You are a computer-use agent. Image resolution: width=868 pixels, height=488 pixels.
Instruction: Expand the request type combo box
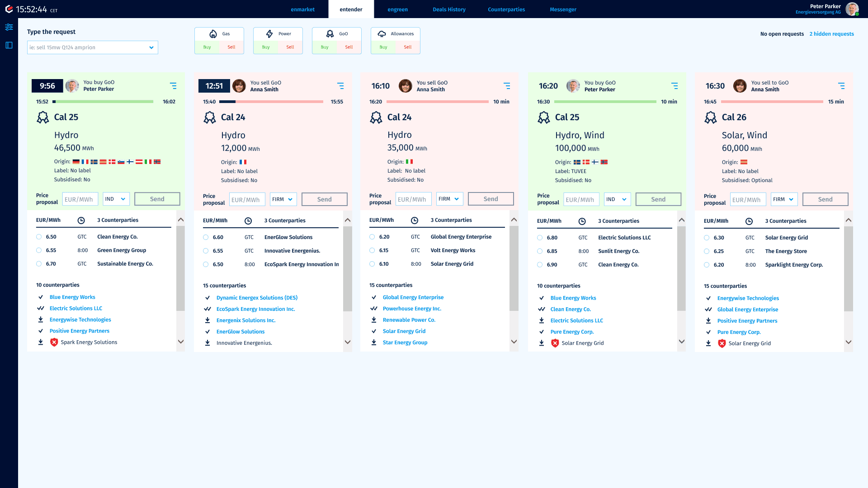151,47
